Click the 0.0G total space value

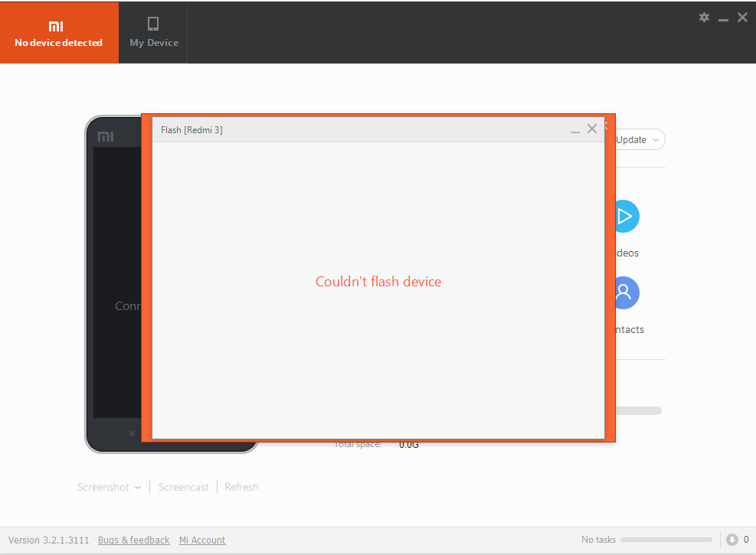[x=409, y=446]
